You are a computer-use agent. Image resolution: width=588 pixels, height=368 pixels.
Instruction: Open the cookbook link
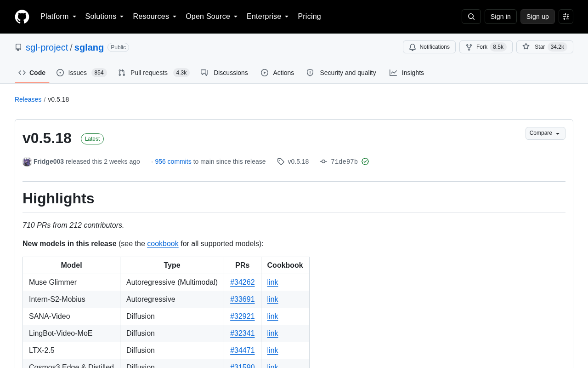[163, 243]
